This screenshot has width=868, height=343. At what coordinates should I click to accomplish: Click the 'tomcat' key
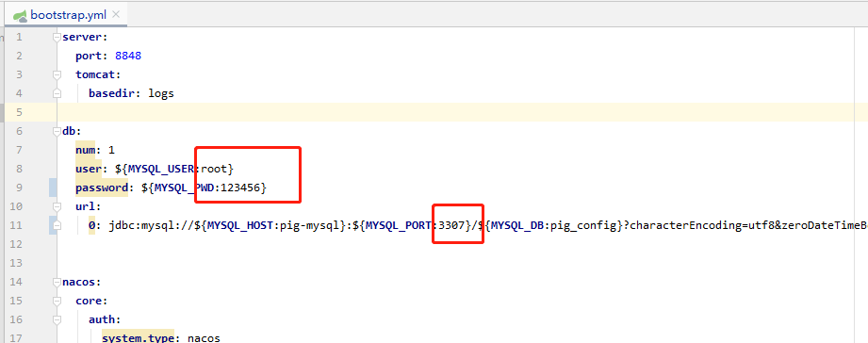pos(95,74)
